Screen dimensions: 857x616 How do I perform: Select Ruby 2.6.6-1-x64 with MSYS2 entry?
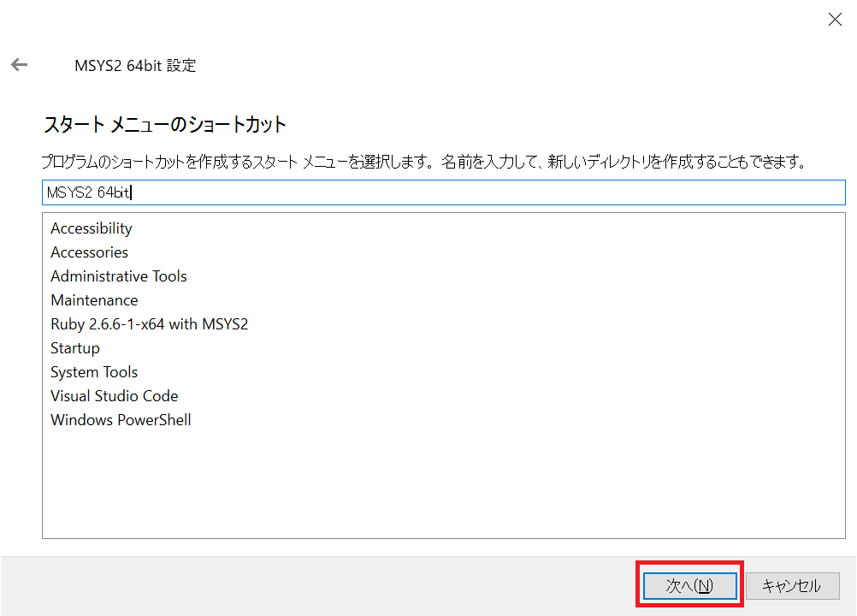point(149,324)
